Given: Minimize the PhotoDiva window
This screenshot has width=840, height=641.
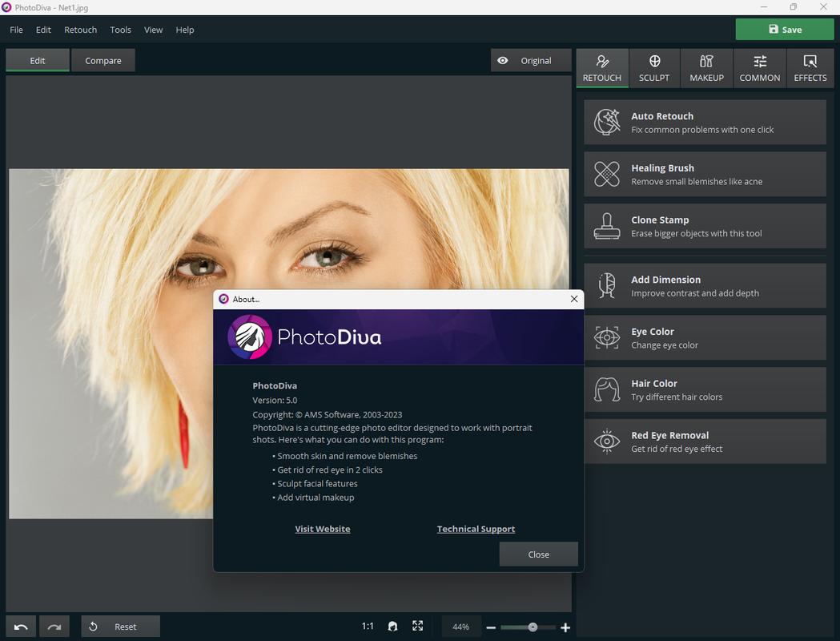Looking at the screenshot, I should click(x=764, y=7).
